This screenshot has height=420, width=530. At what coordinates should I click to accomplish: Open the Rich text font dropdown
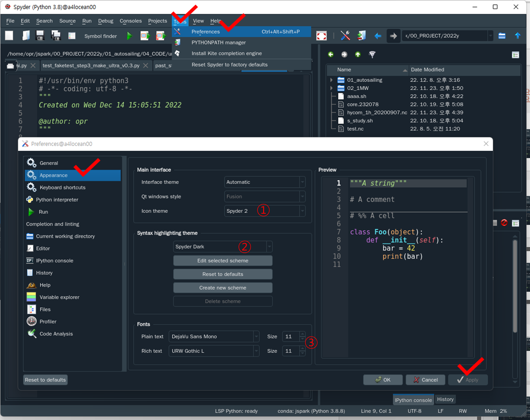click(x=214, y=351)
